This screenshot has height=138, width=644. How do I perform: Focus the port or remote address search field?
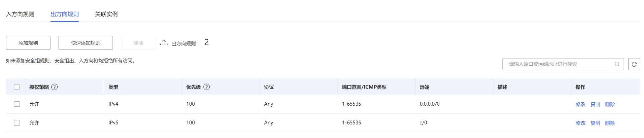click(558, 64)
